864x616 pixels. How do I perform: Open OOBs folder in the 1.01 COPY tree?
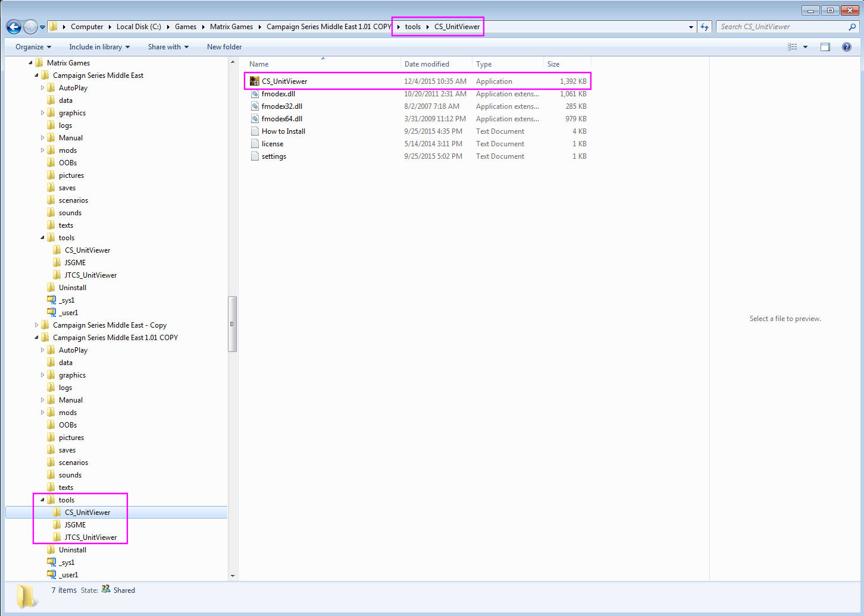click(x=68, y=425)
